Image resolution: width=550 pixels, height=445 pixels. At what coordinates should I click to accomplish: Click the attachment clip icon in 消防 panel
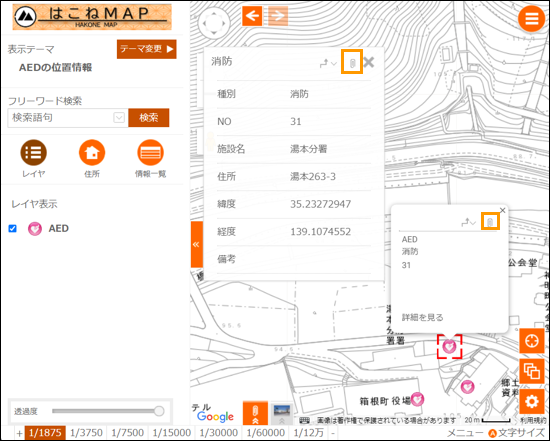pyautogui.click(x=352, y=62)
